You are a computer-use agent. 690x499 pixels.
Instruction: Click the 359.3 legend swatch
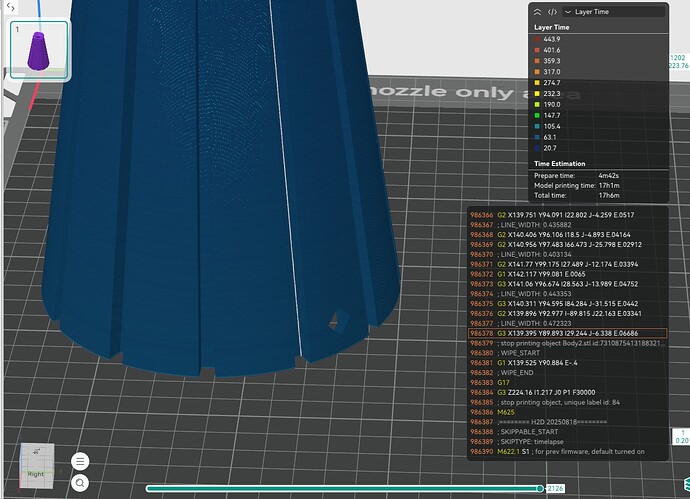coord(537,61)
